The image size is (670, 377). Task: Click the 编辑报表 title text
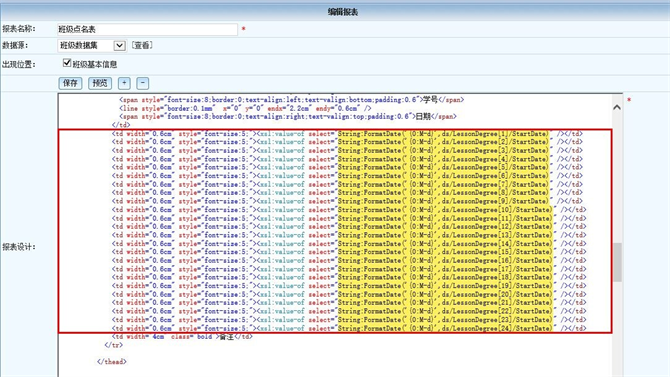coord(343,12)
